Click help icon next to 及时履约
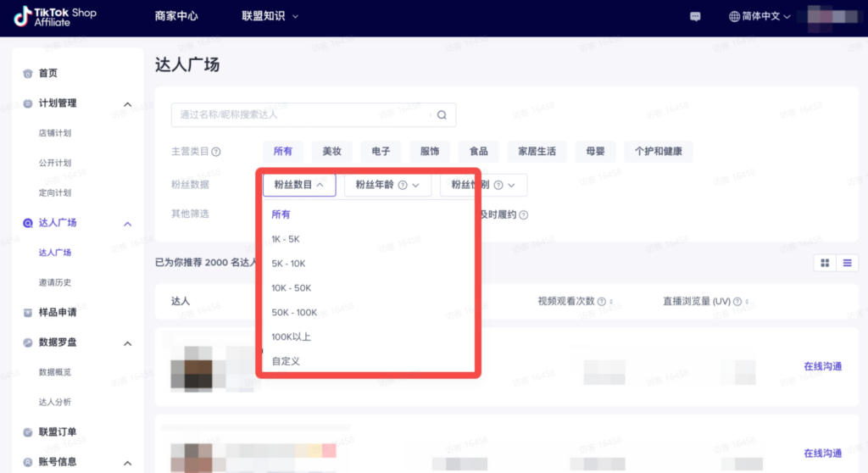This screenshot has width=868, height=473. point(524,215)
